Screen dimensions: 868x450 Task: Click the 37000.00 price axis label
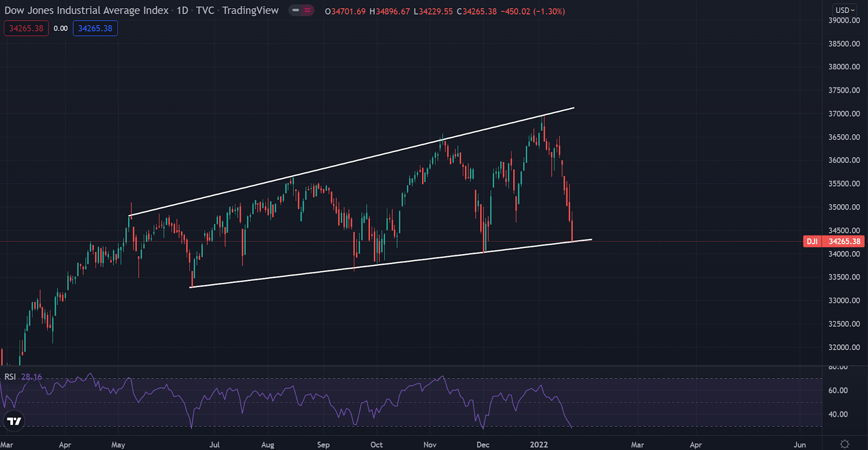pyautogui.click(x=844, y=114)
